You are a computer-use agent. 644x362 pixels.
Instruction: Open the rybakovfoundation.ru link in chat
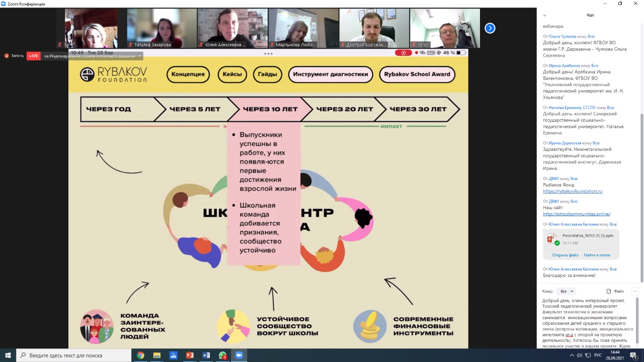point(573,191)
